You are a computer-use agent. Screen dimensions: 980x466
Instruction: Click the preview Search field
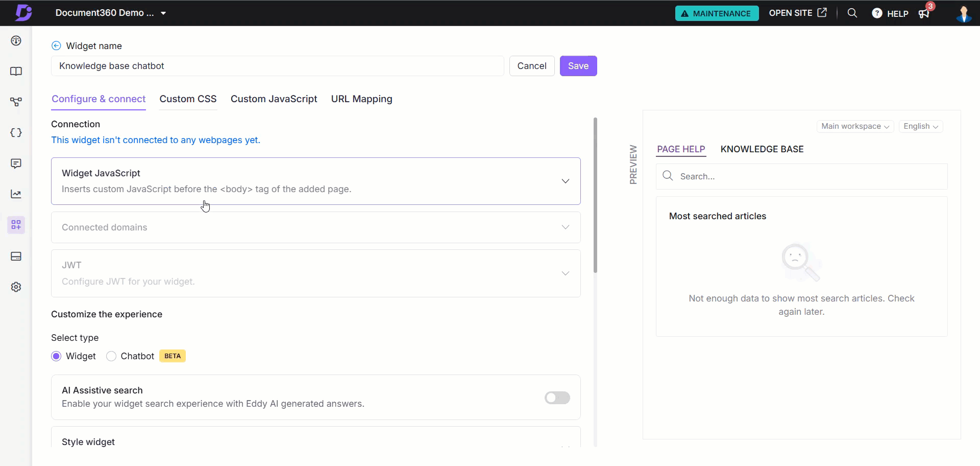click(x=801, y=176)
